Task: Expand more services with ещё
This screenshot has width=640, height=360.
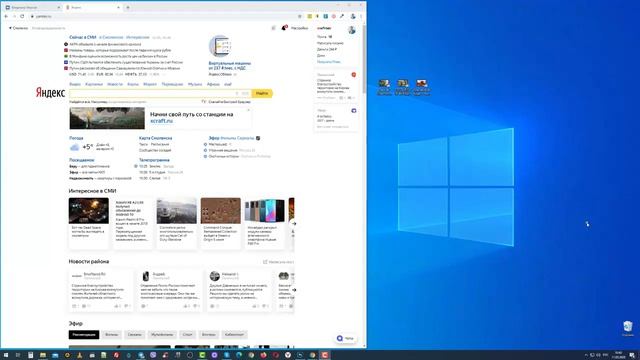Action: point(228,84)
